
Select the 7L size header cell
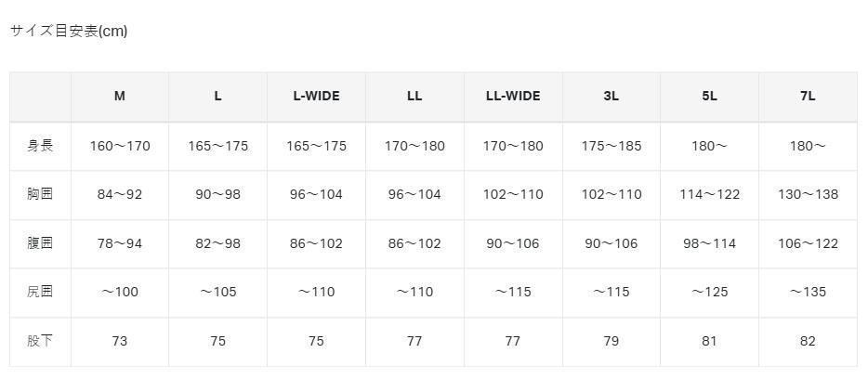click(x=808, y=97)
